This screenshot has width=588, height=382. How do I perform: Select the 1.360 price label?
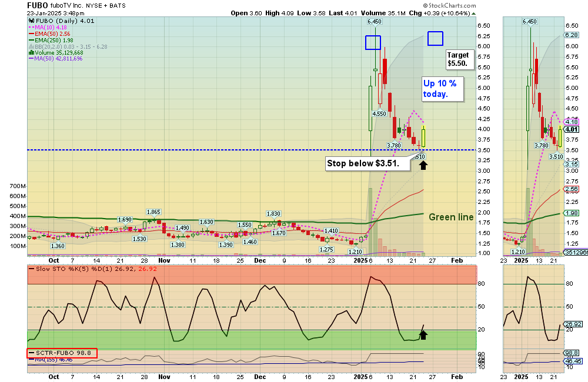(58, 246)
